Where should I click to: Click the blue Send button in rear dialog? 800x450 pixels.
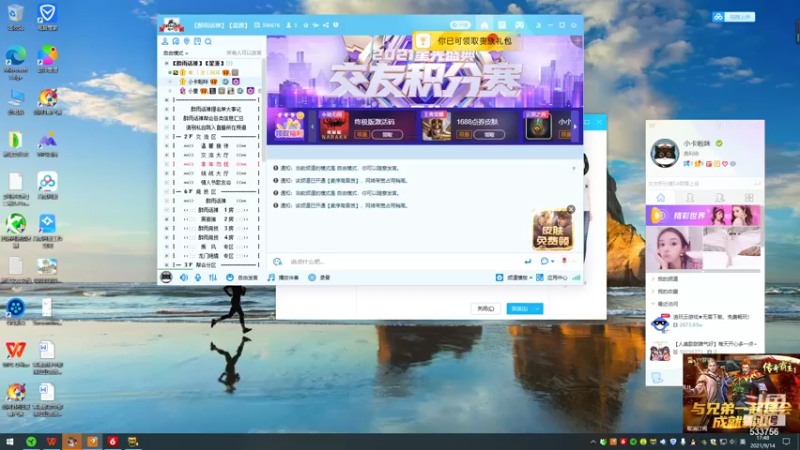pyautogui.click(x=519, y=309)
